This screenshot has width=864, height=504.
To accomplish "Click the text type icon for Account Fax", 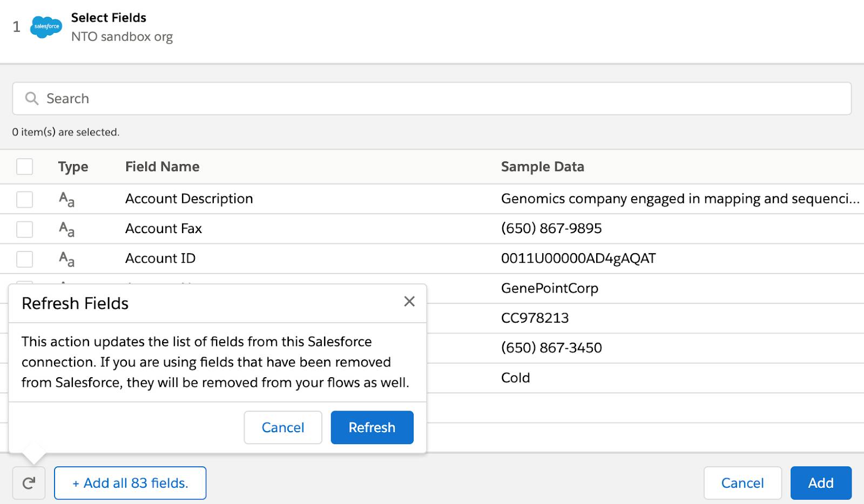I will [66, 229].
